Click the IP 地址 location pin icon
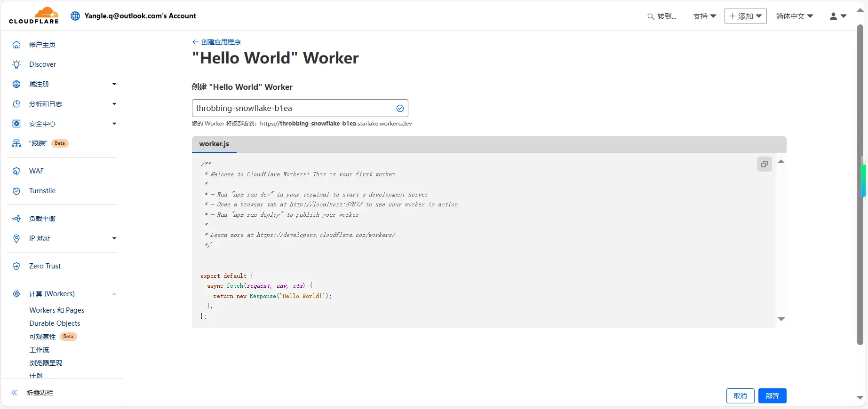 click(x=16, y=238)
